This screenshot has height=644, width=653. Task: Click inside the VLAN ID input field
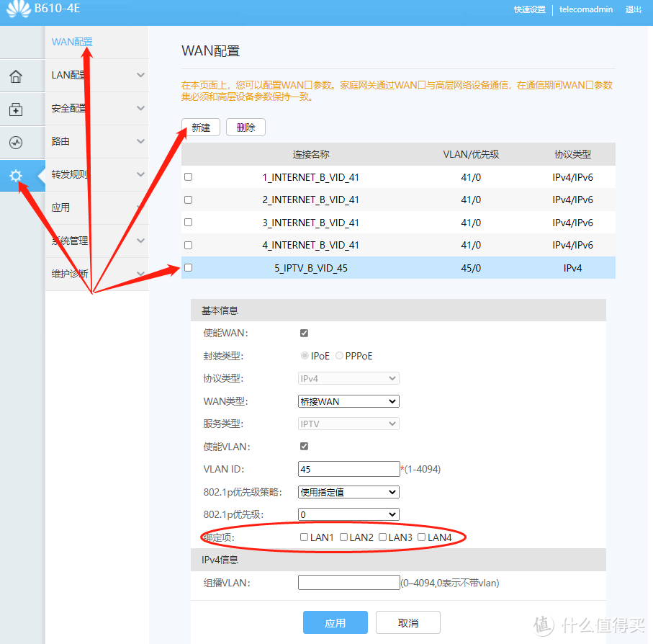pos(348,468)
